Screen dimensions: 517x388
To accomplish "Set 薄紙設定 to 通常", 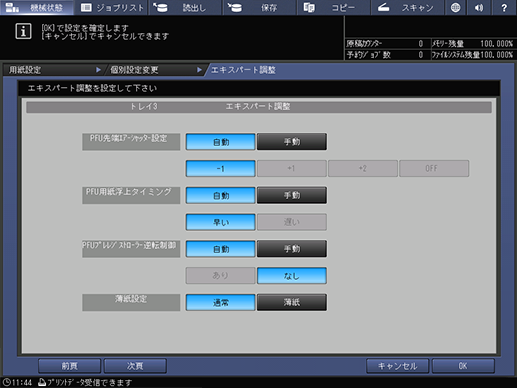I will [221, 302].
